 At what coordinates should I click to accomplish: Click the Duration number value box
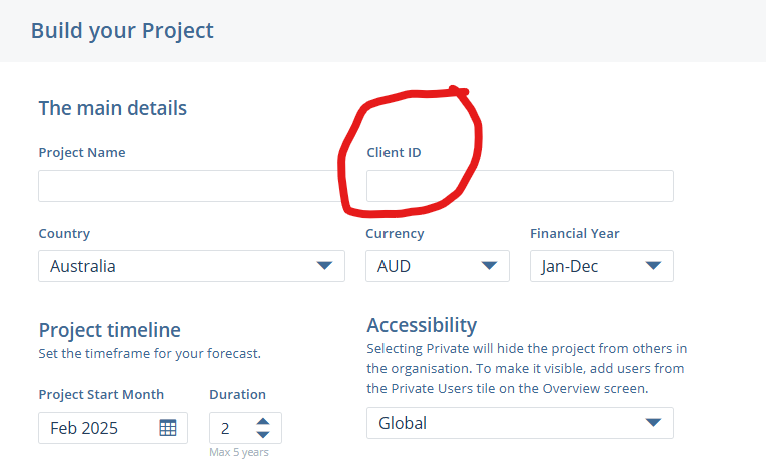[x=230, y=428]
